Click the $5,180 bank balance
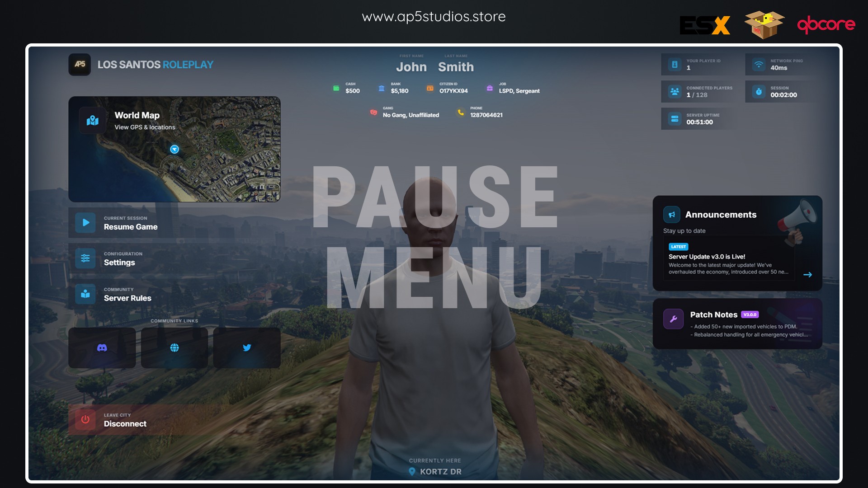 (400, 91)
